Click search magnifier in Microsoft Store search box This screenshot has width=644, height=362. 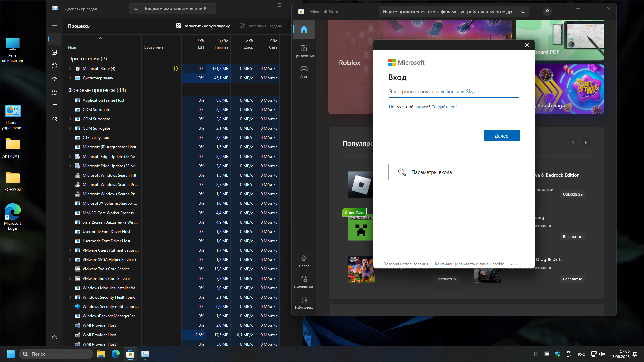pos(523,12)
